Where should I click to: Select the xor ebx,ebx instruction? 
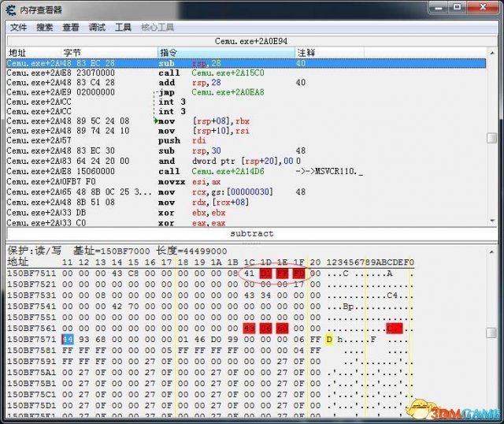[246, 213]
